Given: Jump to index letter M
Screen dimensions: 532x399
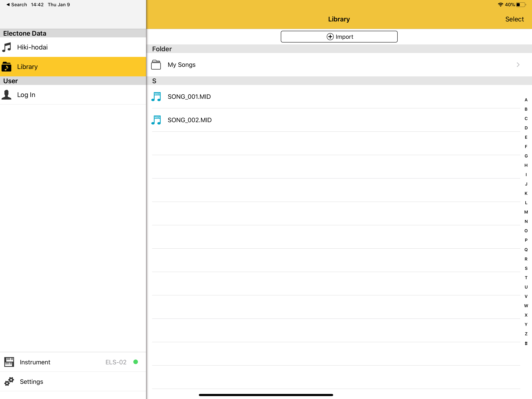Looking at the screenshot, I should pos(526,212).
